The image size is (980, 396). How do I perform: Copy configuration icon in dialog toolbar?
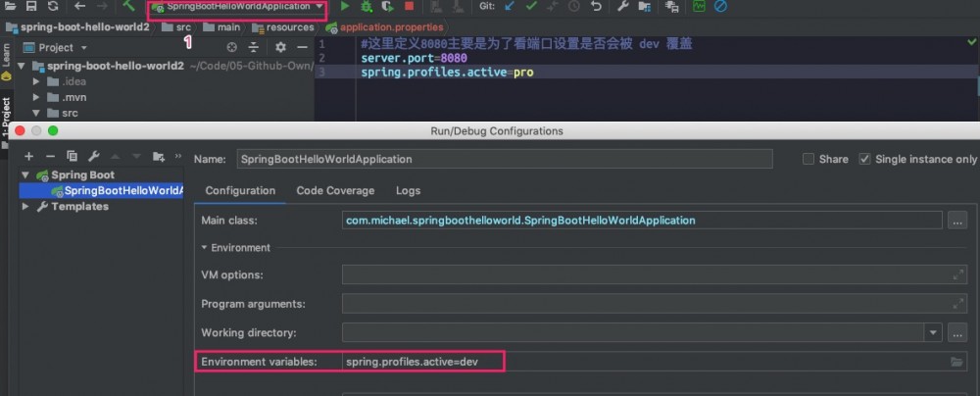coord(72,156)
